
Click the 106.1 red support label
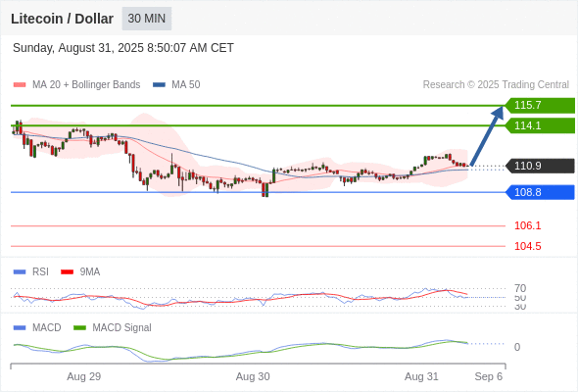click(x=527, y=225)
